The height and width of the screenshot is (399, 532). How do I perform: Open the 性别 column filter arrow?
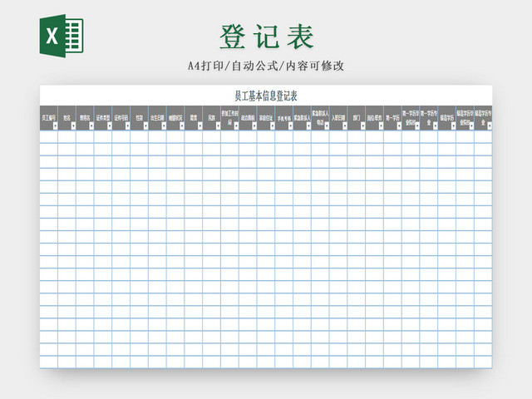145,126
